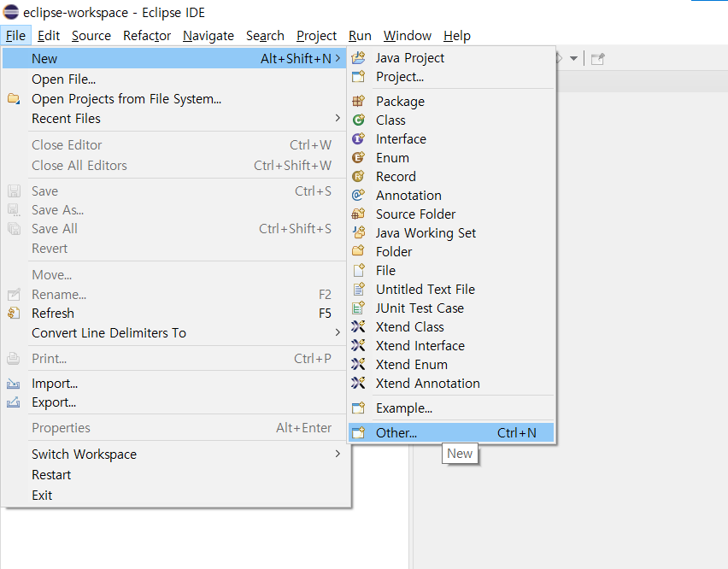Click the Xtend Enum icon
Screen dimensions: 728x569
358,364
